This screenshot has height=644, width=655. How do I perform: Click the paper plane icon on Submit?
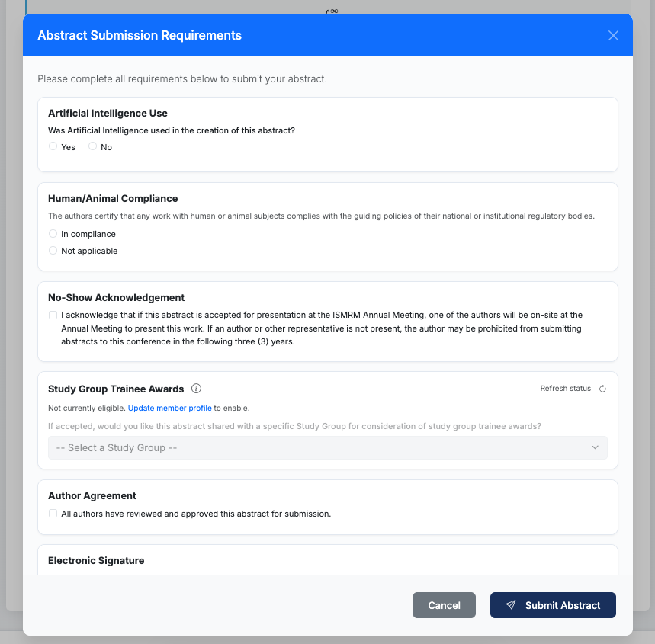(x=511, y=605)
